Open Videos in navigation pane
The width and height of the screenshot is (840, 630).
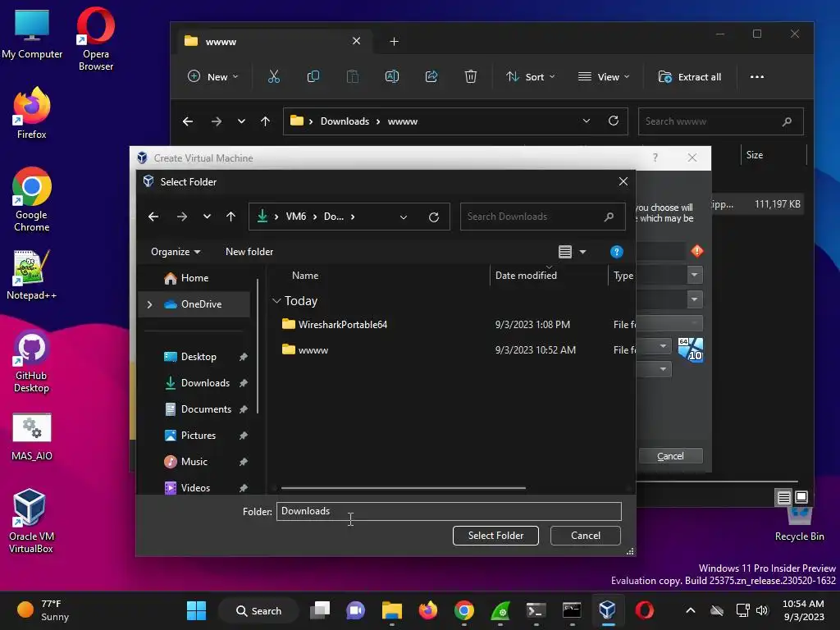click(x=195, y=488)
